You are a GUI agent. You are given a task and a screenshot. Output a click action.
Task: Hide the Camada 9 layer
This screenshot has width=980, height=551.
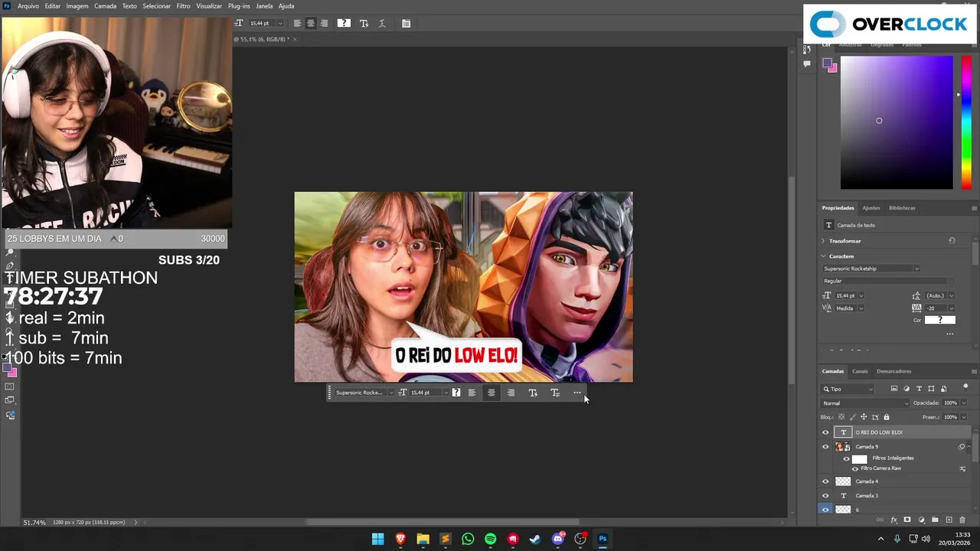coord(825,447)
